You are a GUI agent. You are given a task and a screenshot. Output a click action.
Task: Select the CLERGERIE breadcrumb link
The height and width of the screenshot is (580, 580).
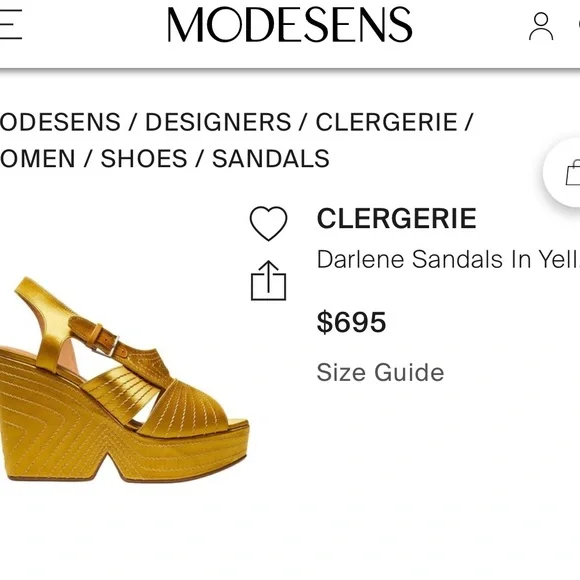coord(387,122)
